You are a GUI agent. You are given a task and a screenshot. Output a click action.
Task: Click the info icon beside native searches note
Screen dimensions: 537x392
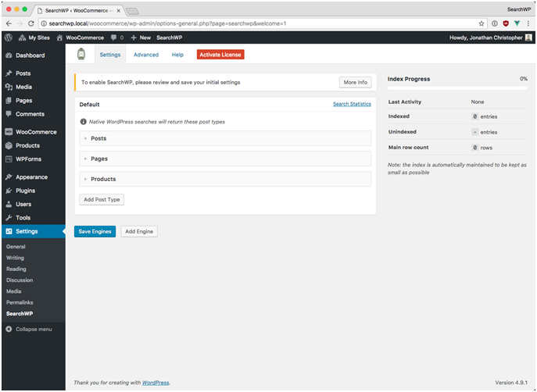tap(83, 122)
